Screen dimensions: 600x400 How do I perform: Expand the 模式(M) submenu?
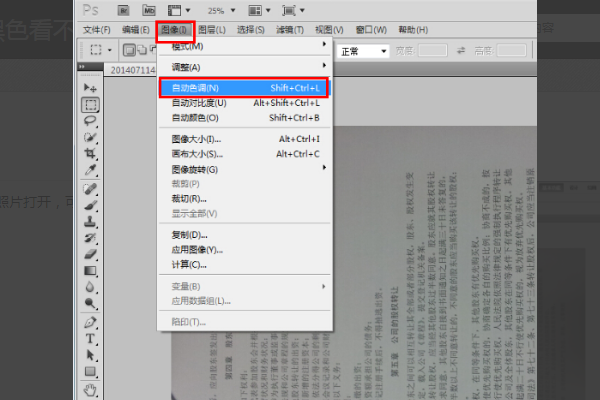[x=245, y=46]
